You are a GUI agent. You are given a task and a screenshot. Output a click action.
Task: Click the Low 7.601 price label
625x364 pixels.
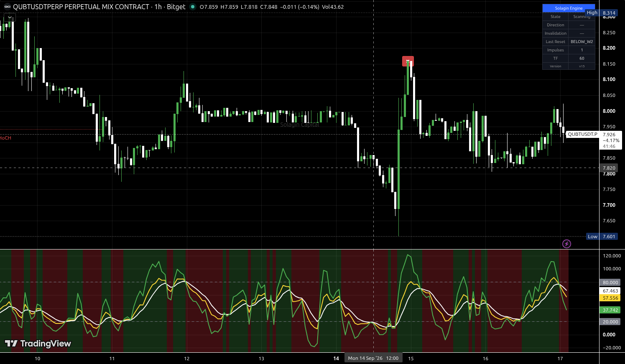click(x=602, y=237)
